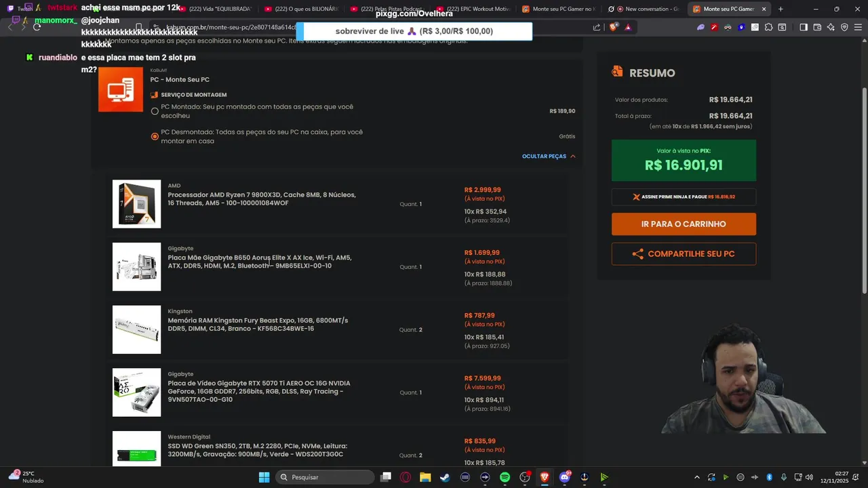The image size is (868, 488).
Task: Collapse parts list via Ocultar Peças
Action: [x=549, y=157]
